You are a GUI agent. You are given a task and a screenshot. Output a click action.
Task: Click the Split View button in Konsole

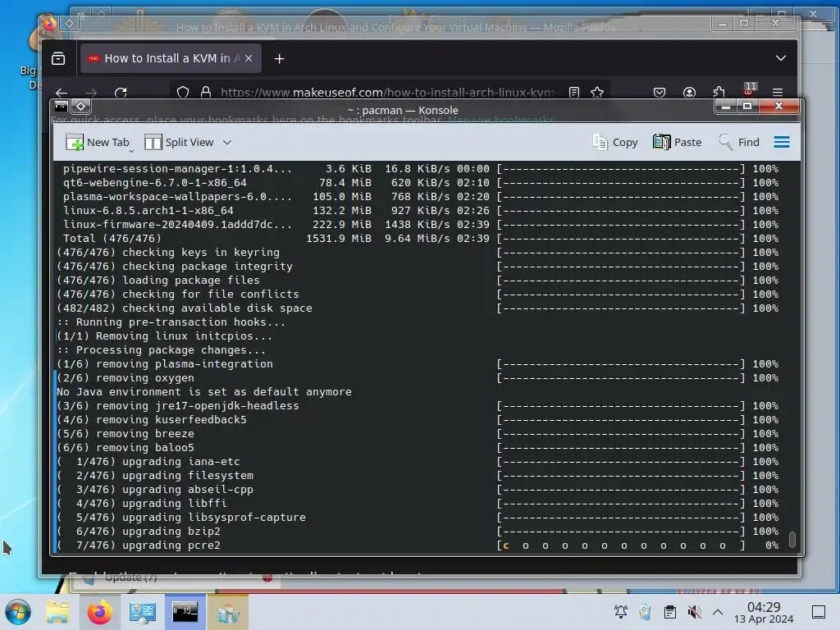click(179, 143)
